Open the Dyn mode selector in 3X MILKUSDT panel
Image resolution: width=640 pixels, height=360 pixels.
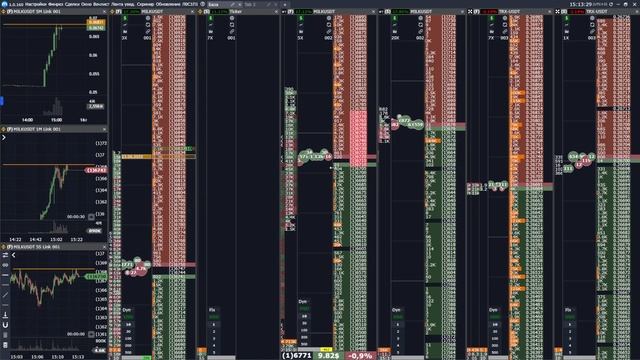coord(127,310)
